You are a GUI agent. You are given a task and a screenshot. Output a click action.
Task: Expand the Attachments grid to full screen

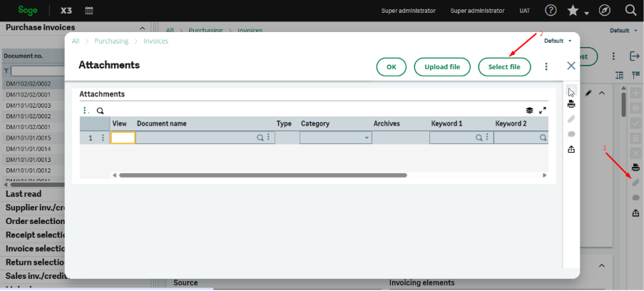pyautogui.click(x=543, y=111)
